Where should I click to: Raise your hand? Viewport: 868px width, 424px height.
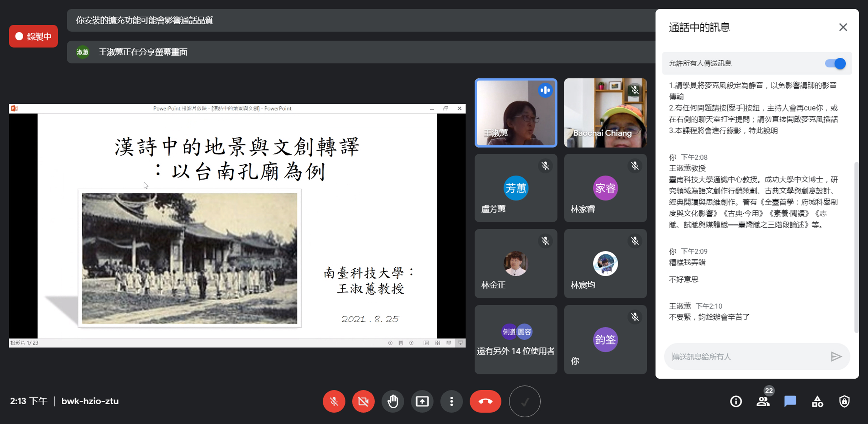pos(393,401)
